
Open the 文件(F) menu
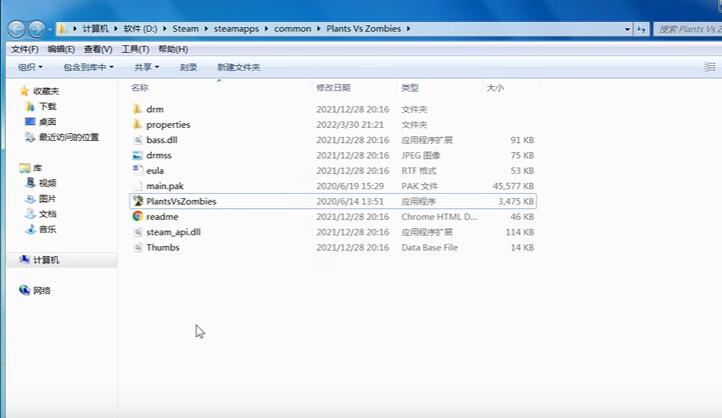click(25, 49)
